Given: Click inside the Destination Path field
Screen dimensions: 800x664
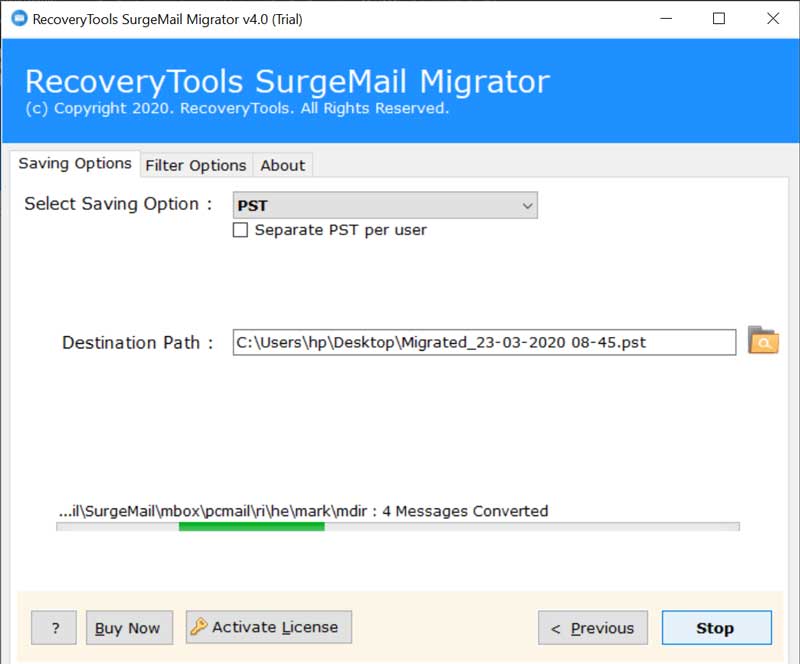Looking at the screenshot, I should tap(484, 342).
